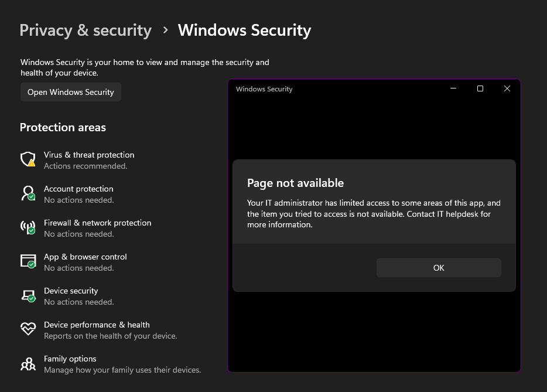This screenshot has height=392, width=547.
Task: Close the Windows Security window
Action: tap(507, 88)
